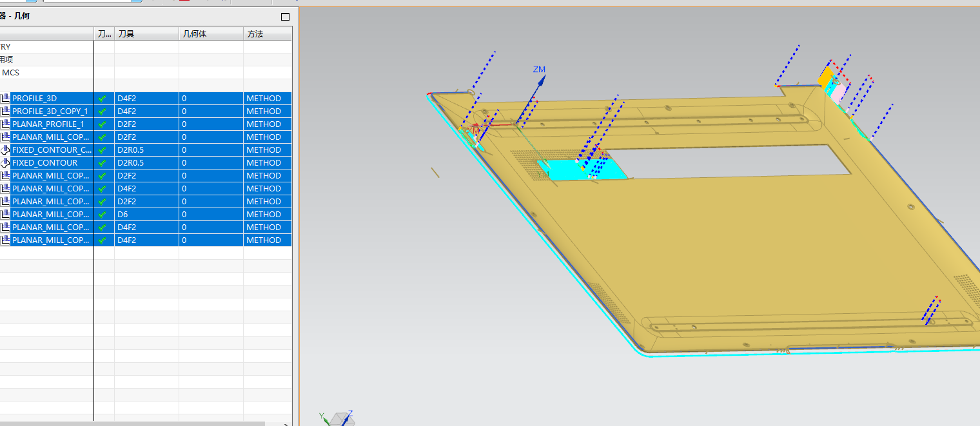The image size is (980, 426).
Task: Maximize the operation navigator panel
Action: [x=286, y=16]
